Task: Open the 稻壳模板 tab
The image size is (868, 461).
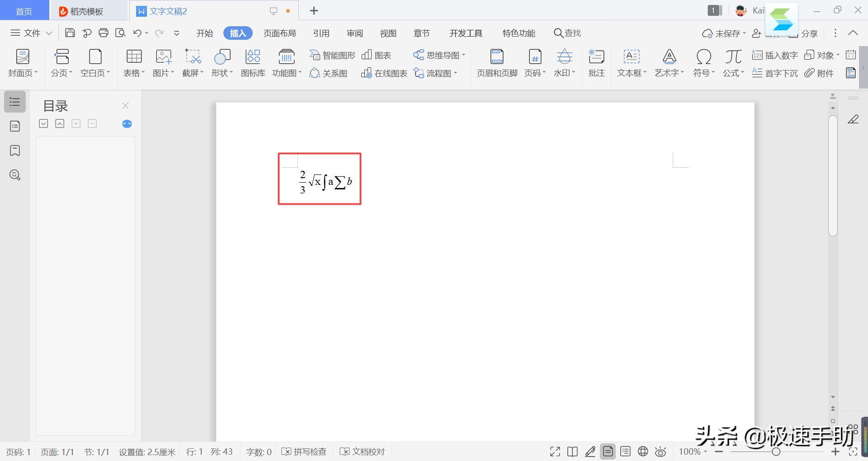Action: pyautogui.click(x=81, y=11)
